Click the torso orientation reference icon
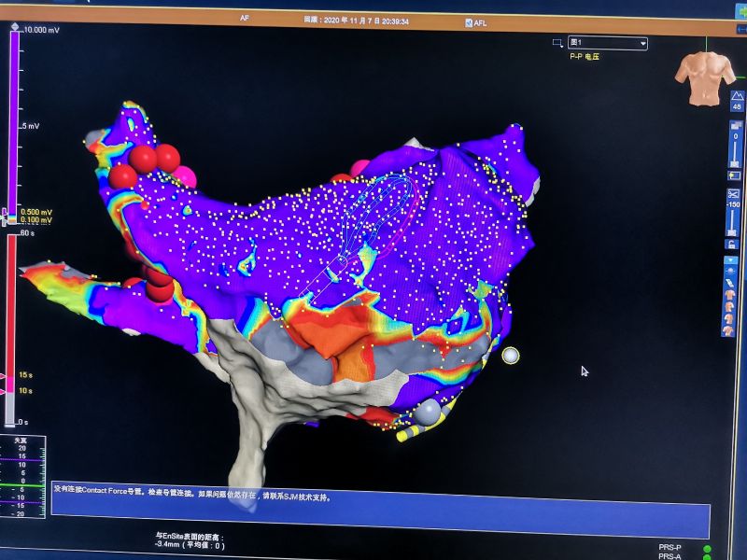 pos(706,78)
